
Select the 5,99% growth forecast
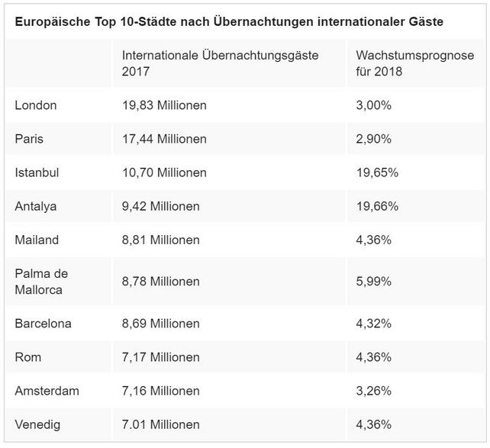[x=374, y=281]
